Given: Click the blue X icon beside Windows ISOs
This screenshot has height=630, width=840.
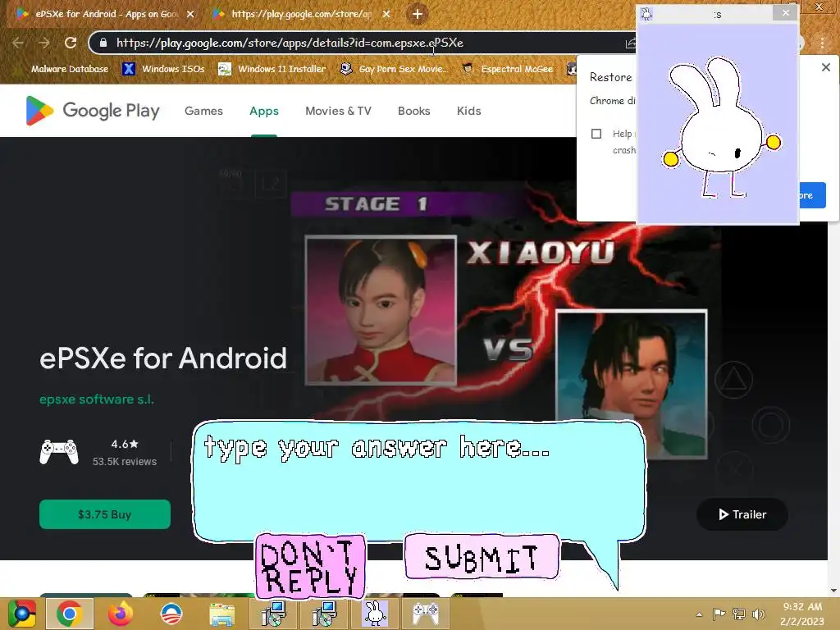Looking at the screenshot, I should 128,69.
